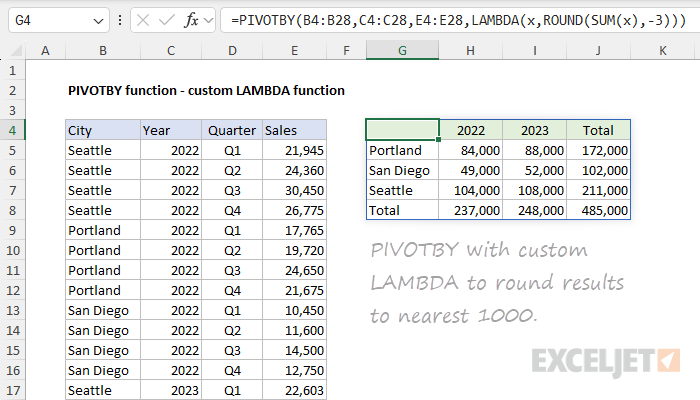Select row 9 header
700x400 pixels.
coord(12,230)
